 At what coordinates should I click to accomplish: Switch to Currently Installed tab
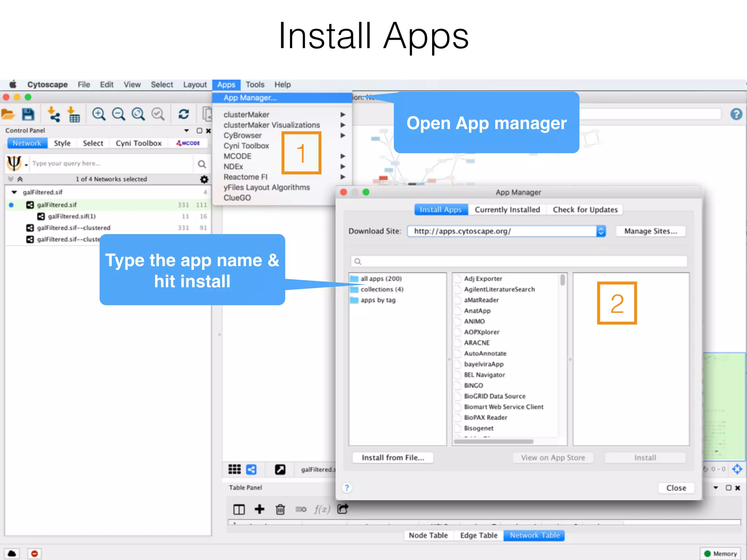click(507, 210)
